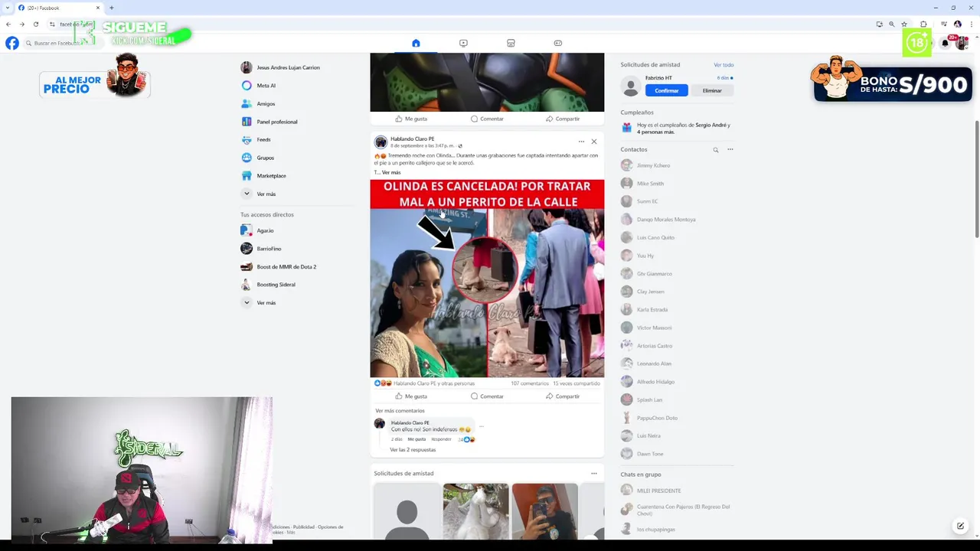Expand Ver más comentarios

tap(400, 411)
